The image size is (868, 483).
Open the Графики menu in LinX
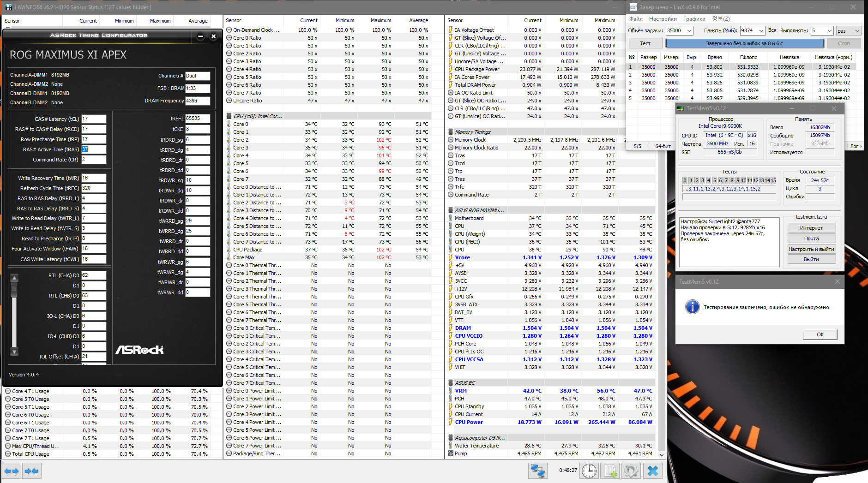pos(694,19)
